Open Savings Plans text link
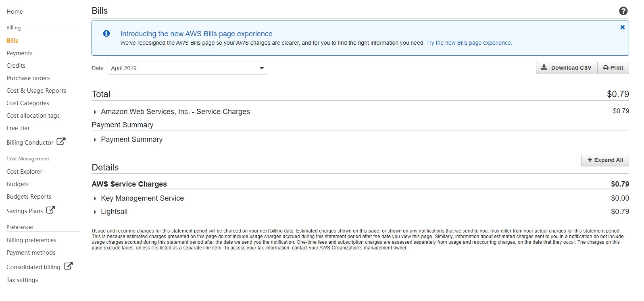Viewport: 644px width, 301px height. [x=25, y=211]
